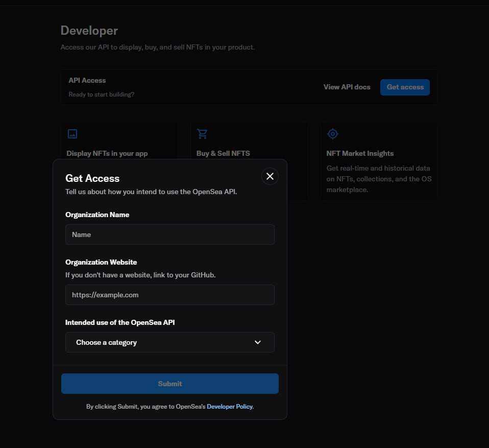489x448 pixels.
Task: Click the chevron arrow in category selector
Action: coord(258,342)
